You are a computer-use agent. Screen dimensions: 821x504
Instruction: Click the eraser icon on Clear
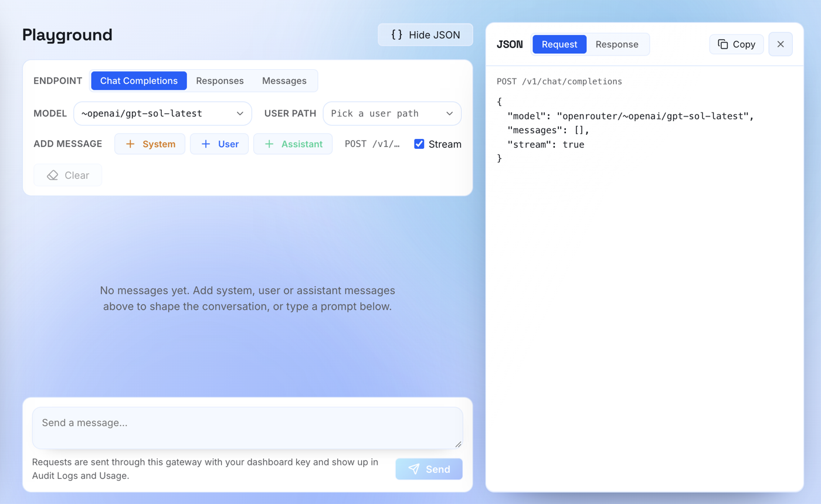click(x=53, y=175)
